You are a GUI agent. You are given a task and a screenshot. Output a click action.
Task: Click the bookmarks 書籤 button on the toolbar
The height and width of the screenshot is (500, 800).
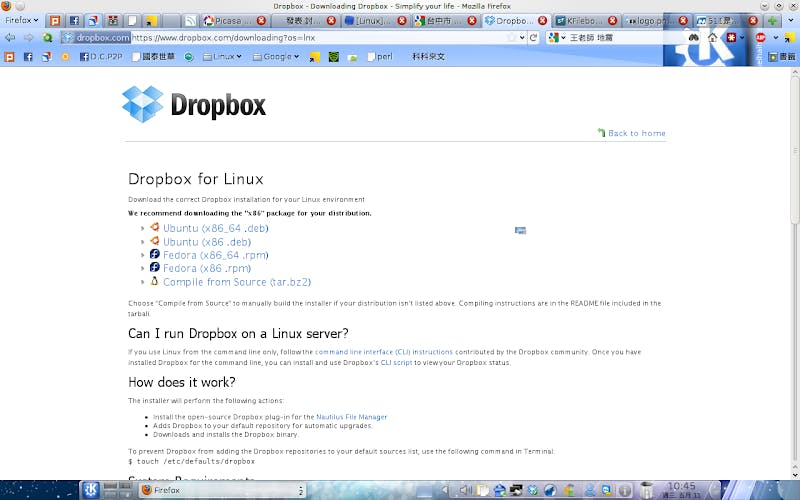point(783,57)
